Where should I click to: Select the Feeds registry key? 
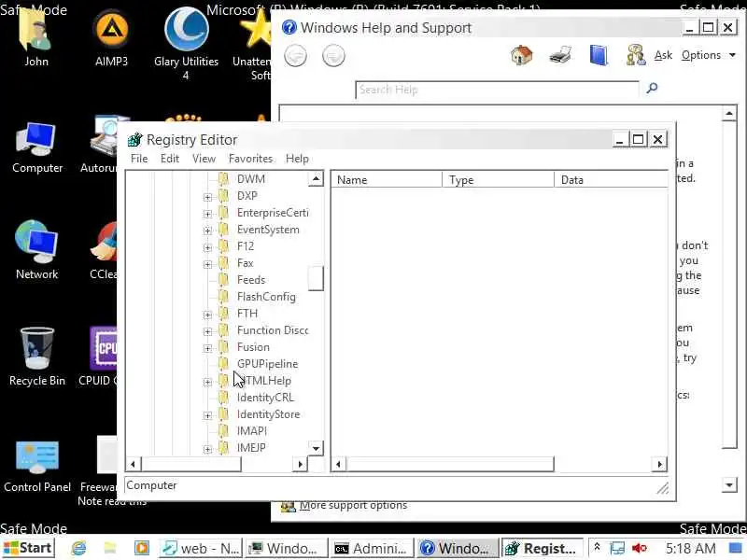[251, 280]
